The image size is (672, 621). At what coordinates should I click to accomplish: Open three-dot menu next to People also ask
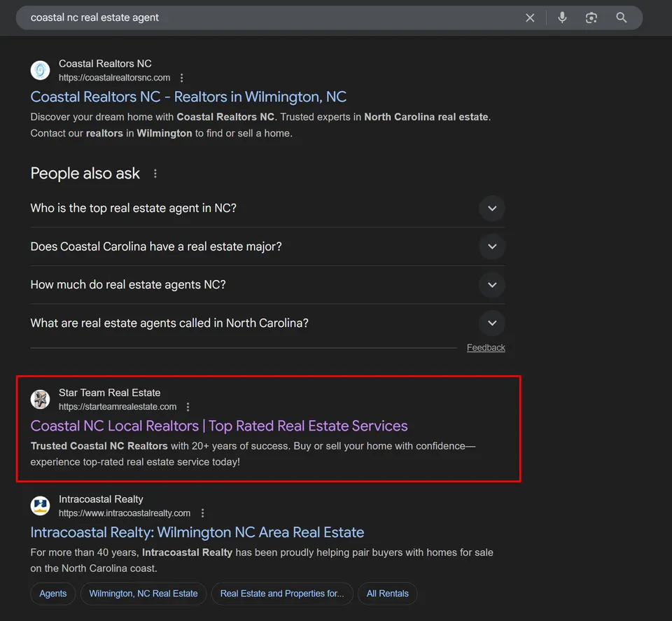(155, 174)
